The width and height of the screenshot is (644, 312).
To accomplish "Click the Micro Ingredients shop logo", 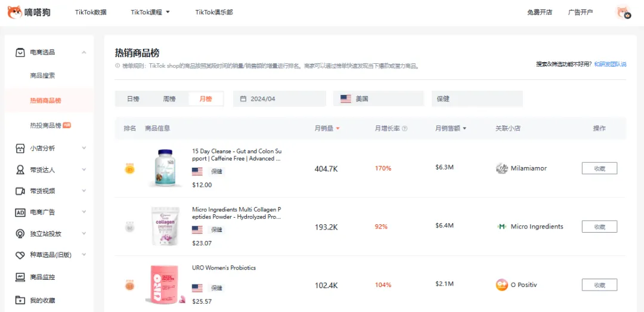I will (502, 227).
